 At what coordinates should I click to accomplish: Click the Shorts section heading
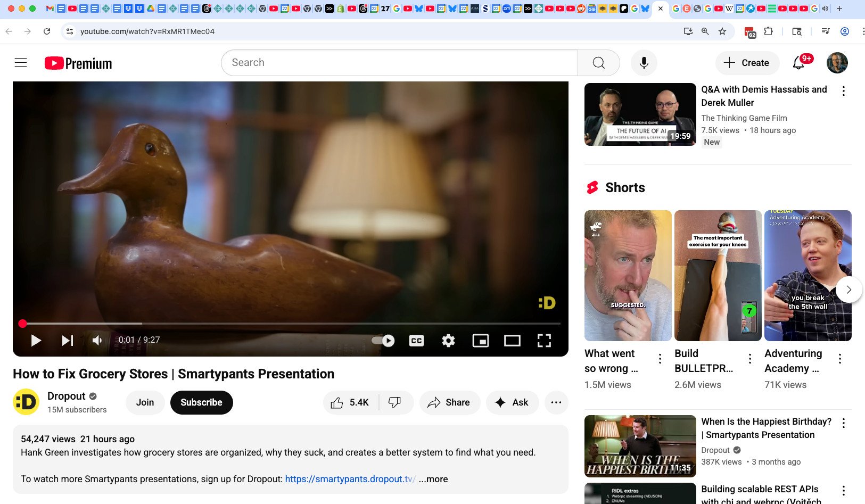625,187
